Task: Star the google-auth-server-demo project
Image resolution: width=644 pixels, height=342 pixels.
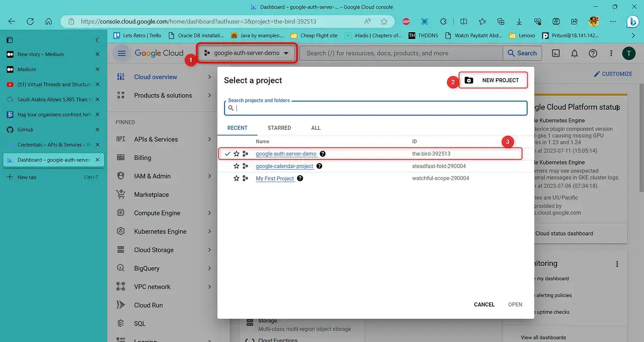Action: point(236,154)
